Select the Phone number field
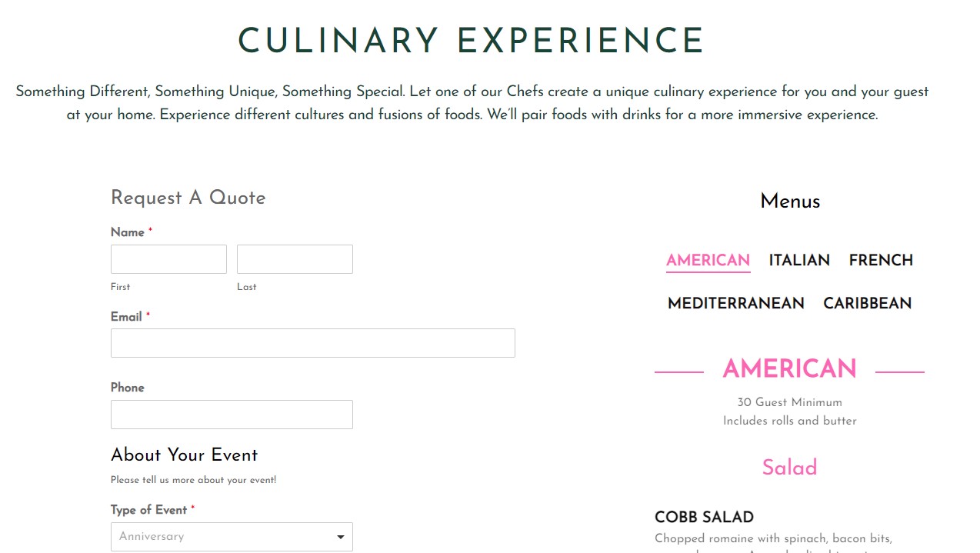Screen dimensions: 980x553 coord(232,415)
